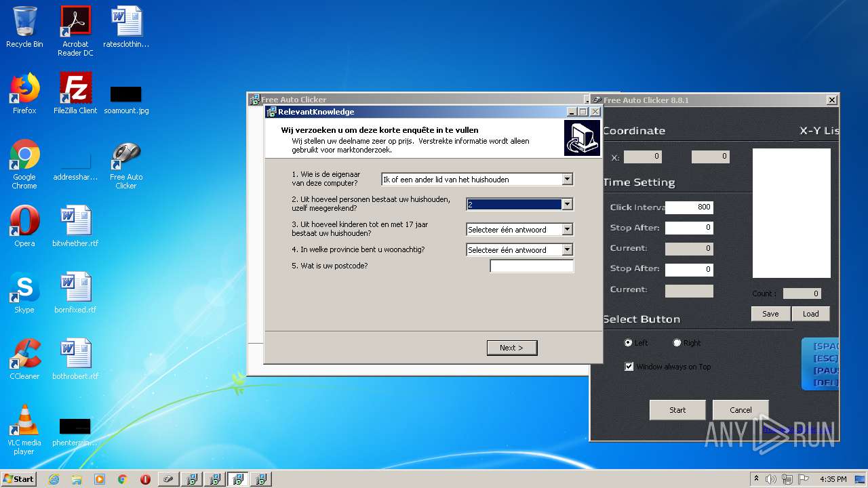
Task: Open number of children dropdown
Action: pos(568,230)
